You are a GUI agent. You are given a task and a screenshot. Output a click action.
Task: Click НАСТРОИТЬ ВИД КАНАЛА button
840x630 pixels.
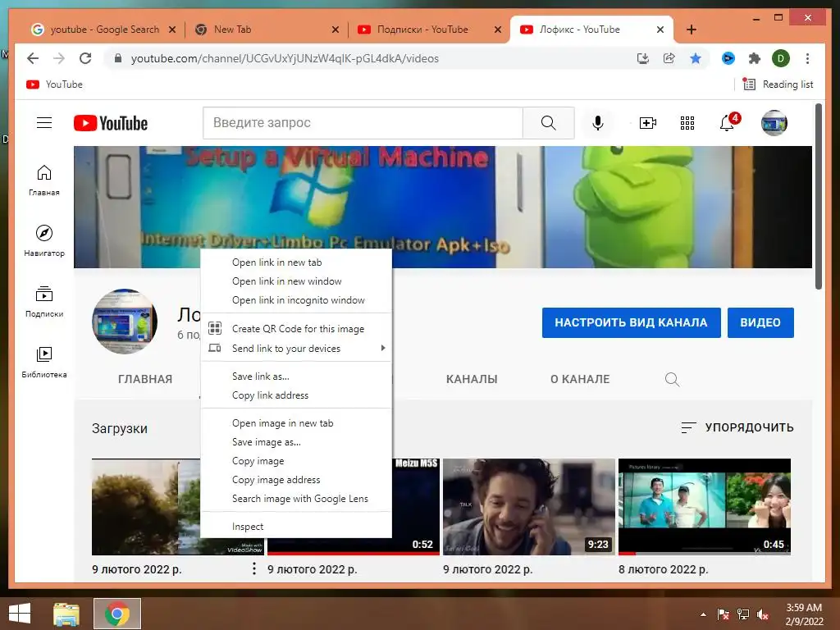631,322
